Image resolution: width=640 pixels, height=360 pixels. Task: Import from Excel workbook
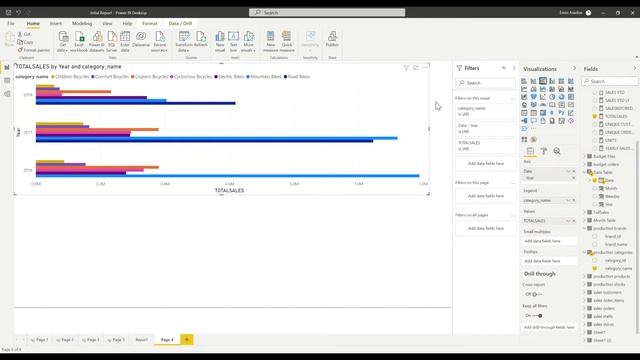79,42
